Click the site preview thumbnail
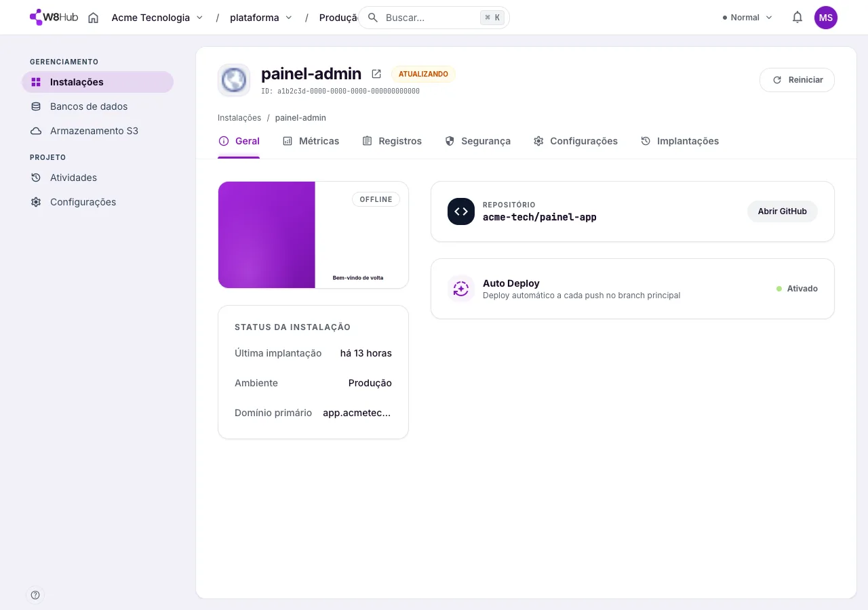The width and height of the screenshot is (868, 610). coord(313,235)
